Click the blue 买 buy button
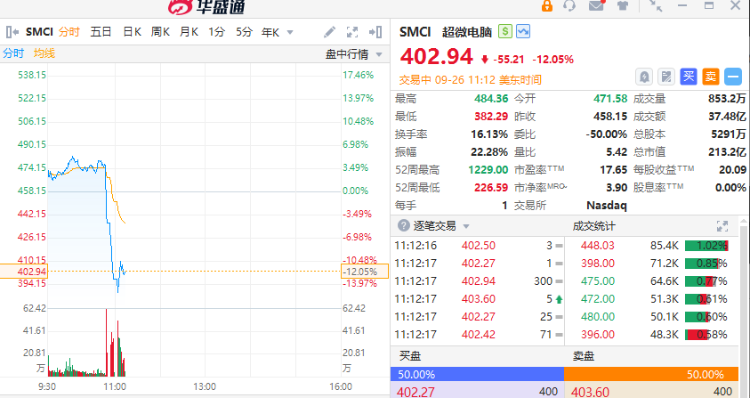750x398 pixels. (x=688, y=77)
